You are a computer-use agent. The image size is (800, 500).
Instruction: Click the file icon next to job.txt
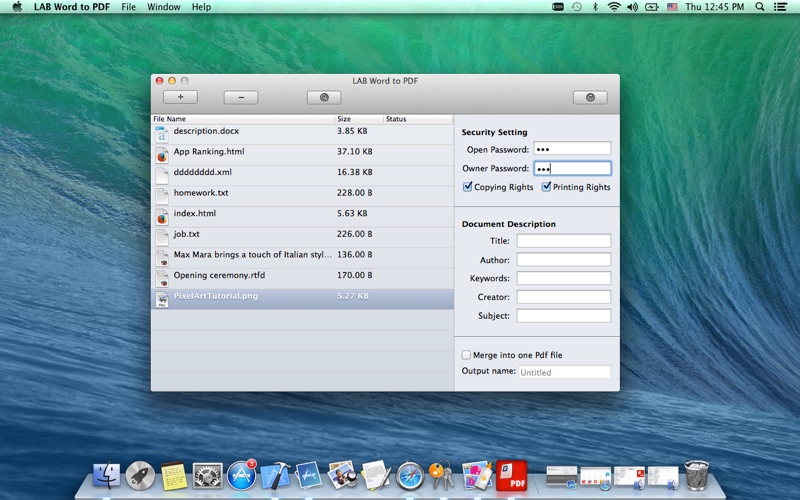[x=162, y=238]
